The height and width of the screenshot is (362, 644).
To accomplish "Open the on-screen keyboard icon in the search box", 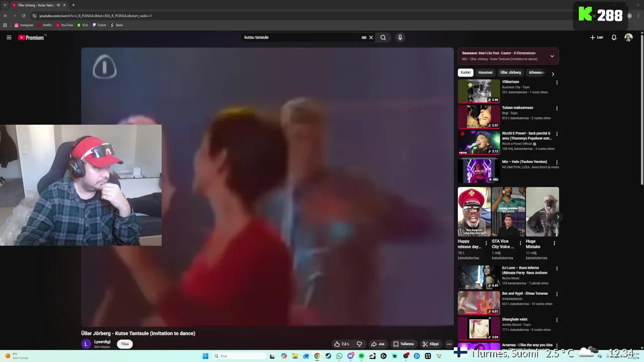I will point(364,37).
